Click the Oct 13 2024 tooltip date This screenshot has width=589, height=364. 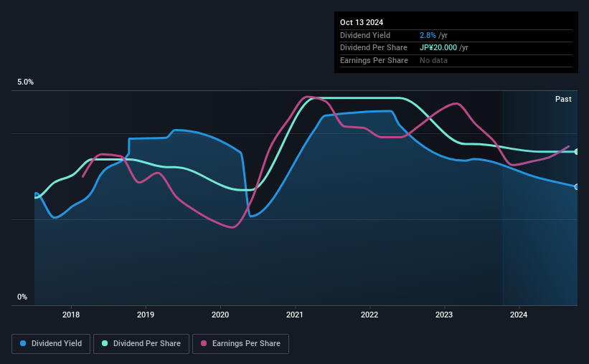point(362,22)
